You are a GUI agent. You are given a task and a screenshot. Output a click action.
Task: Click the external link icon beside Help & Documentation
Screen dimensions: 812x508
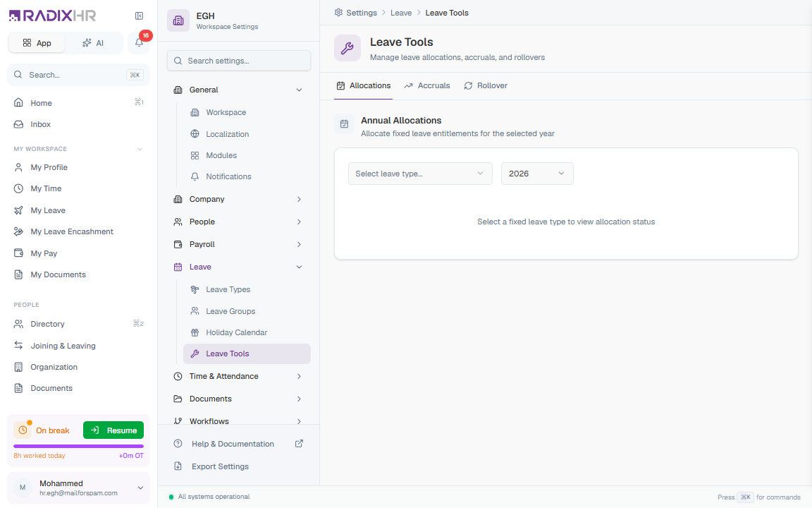(x=299, y=444)
